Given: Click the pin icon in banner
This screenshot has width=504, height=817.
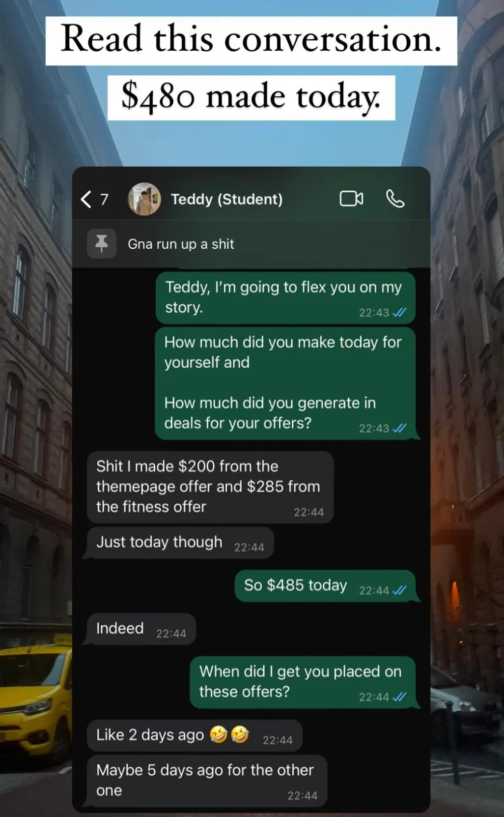Looking at the screenshot, I should [x=102, y=244].
